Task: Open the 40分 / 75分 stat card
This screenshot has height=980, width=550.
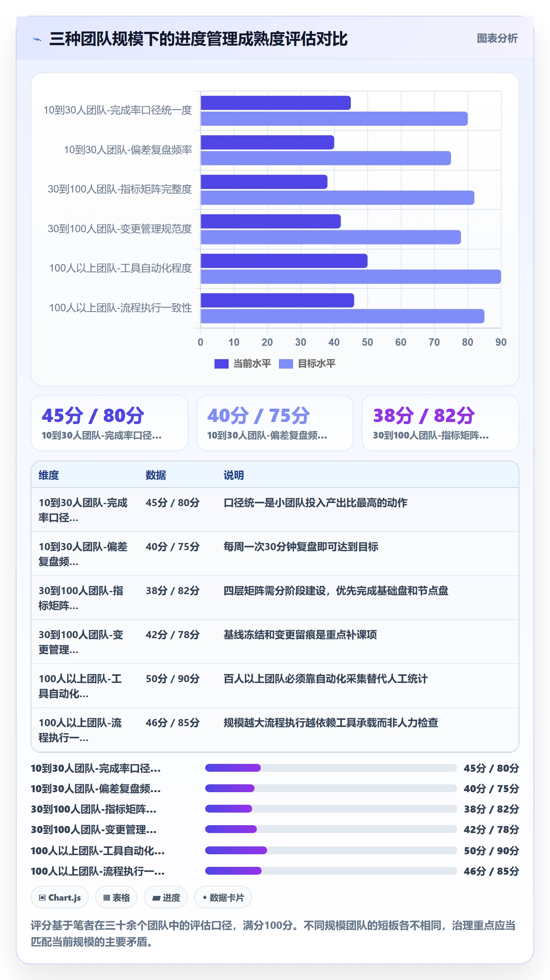Action: [275, 423]
